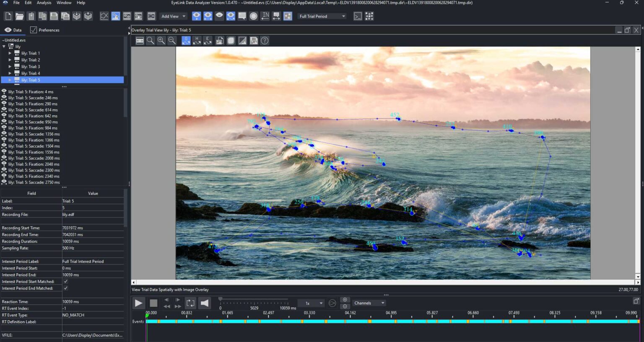Toggle the Interest Period End Matched checkbox
This screenshot has height=342, width=644.
tap(65, 288)
